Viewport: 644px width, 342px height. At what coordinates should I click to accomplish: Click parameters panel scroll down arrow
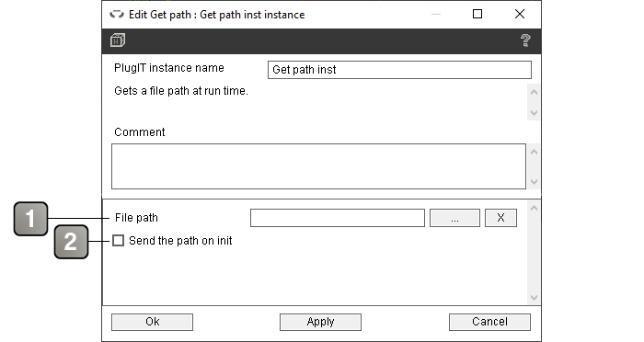[x=534, y=298]
